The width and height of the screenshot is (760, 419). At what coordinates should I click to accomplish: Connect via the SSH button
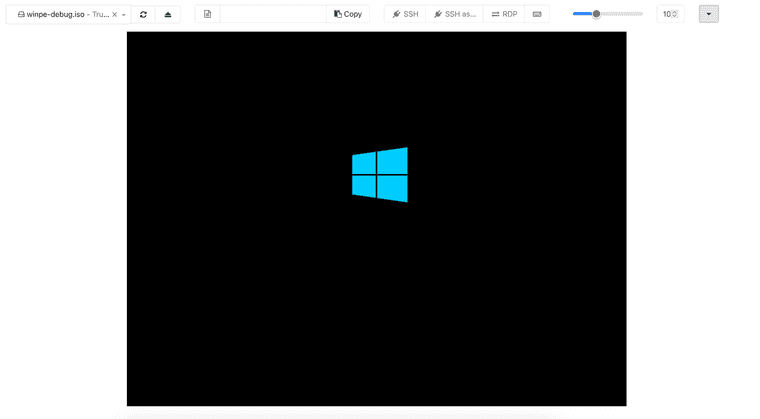pos(405,14)
